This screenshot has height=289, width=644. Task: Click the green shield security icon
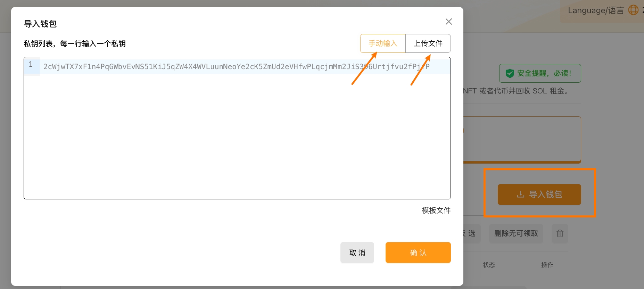[510, 73]
